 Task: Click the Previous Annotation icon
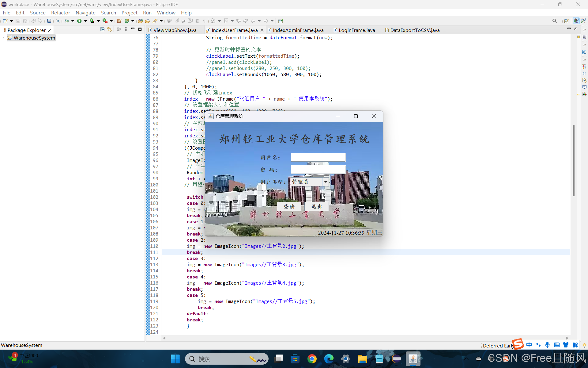[x=226, y=21]
